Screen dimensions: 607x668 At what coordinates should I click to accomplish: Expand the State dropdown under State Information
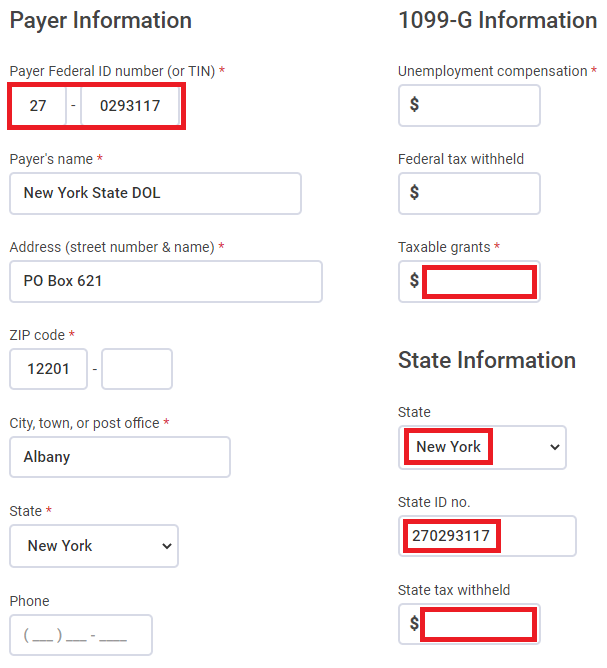coord(482,447)
